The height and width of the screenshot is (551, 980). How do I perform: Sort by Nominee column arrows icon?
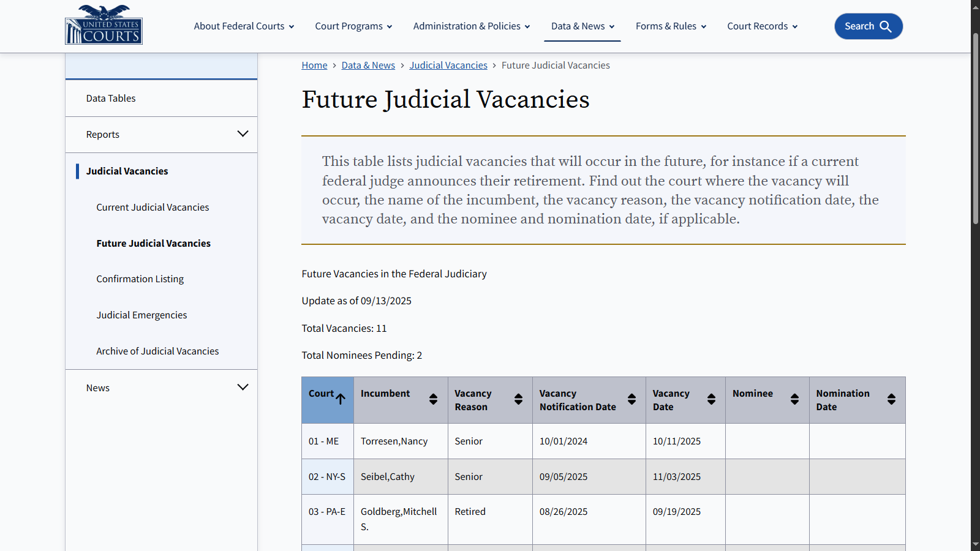pos(794,399)
